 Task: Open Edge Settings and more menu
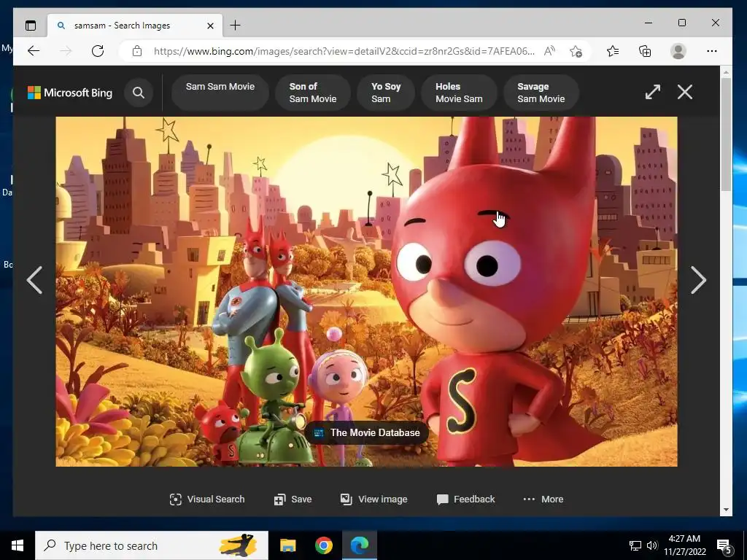[712, 51]
